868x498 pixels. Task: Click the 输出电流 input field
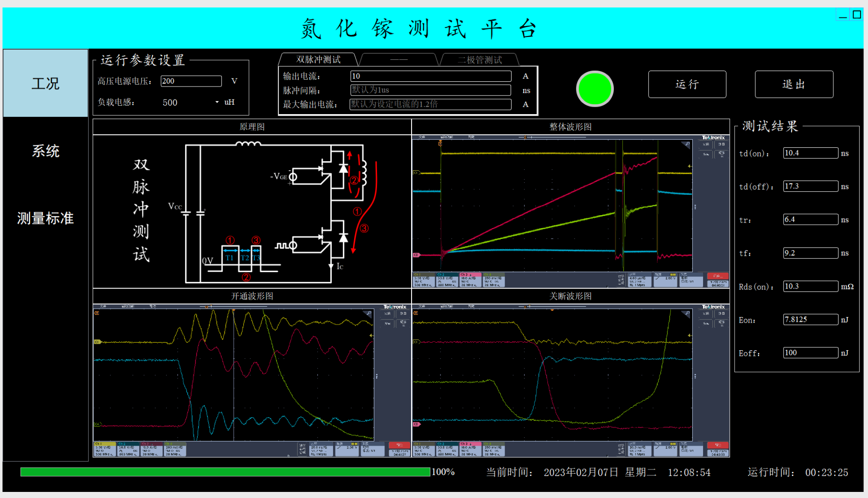point(431,76)
